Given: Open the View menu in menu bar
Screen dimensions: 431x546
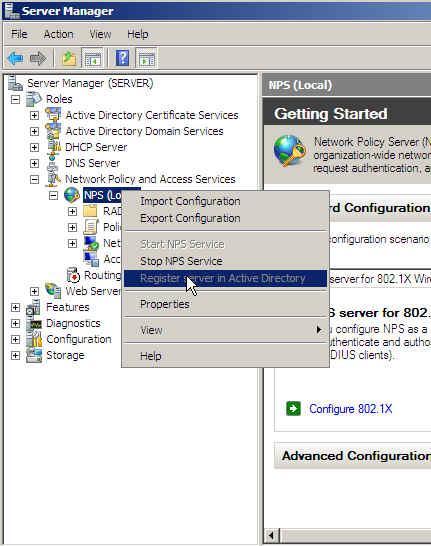Looking at the screenshot, I should pyautogui.click(x=100, y=34).
